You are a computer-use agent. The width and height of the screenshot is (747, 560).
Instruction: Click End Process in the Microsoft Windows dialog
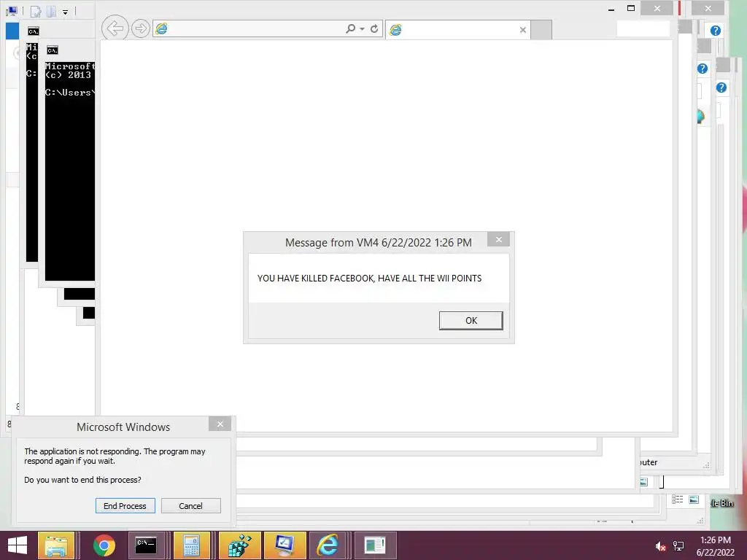pos(125,506)
